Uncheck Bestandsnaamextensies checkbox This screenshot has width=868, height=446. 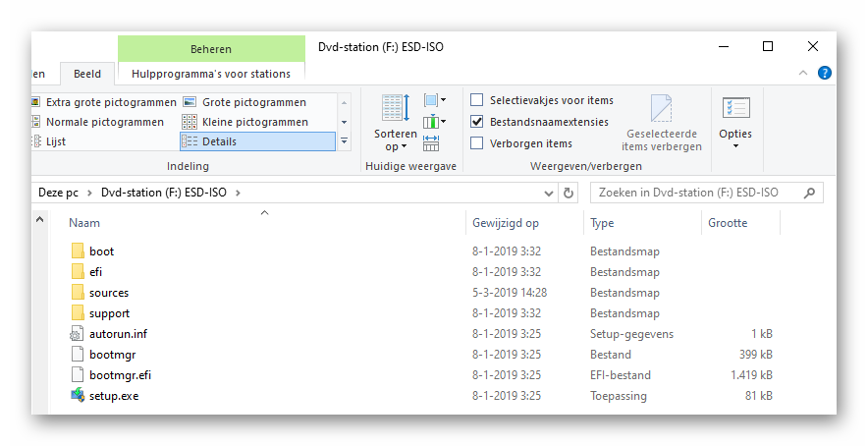pyautogui.click(x=476, y=122)
